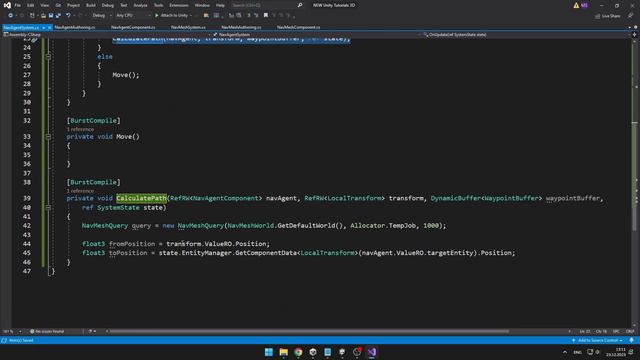The width and height of the screenshot is (640, 360).
Task: Open the Assembly-CSharp project dropdown
Action: (106, 35)
